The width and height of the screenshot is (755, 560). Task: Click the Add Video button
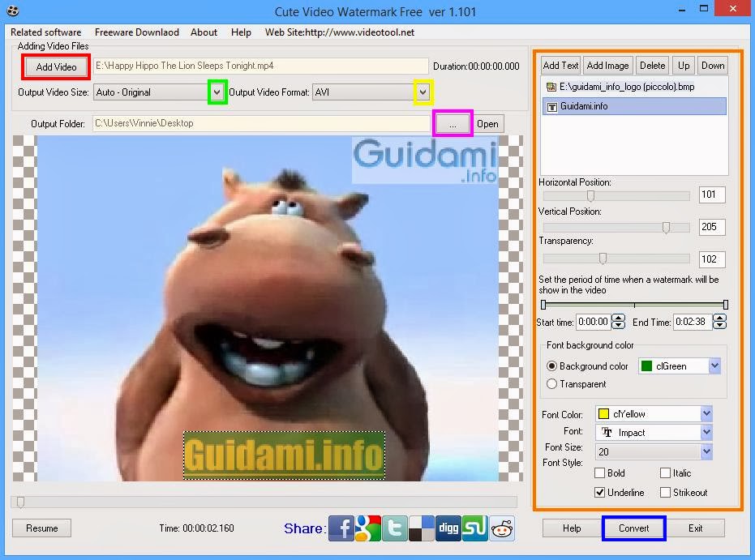click(x=56, y=67)
